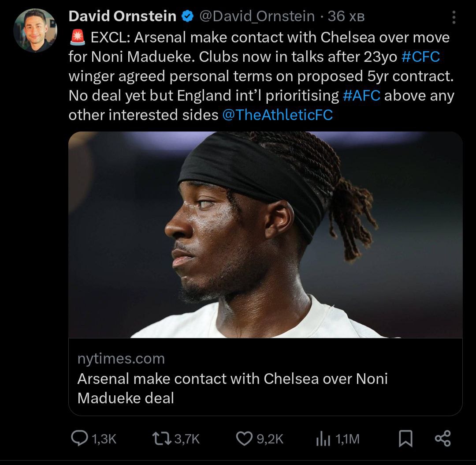Image resolution: width=476 pixels, height=465 pixels.
Task: View tweet analytics bar chart icon
Action: point(324,439)
